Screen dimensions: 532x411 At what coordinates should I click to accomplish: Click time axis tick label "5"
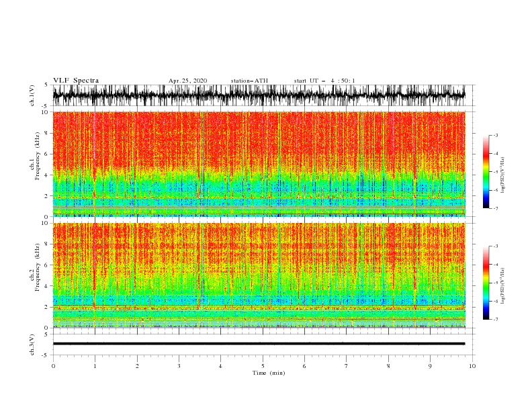pos(263,366)
